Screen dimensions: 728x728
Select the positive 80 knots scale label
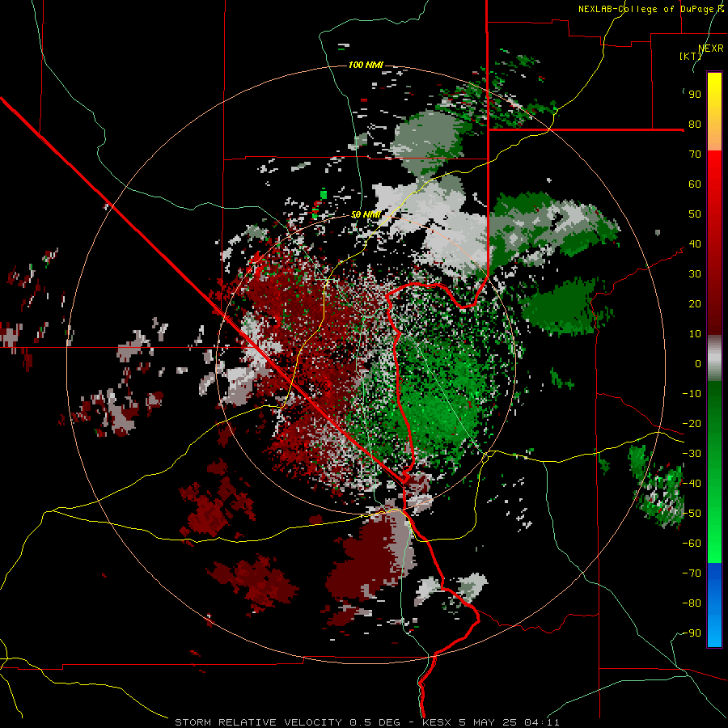point(695,124)
